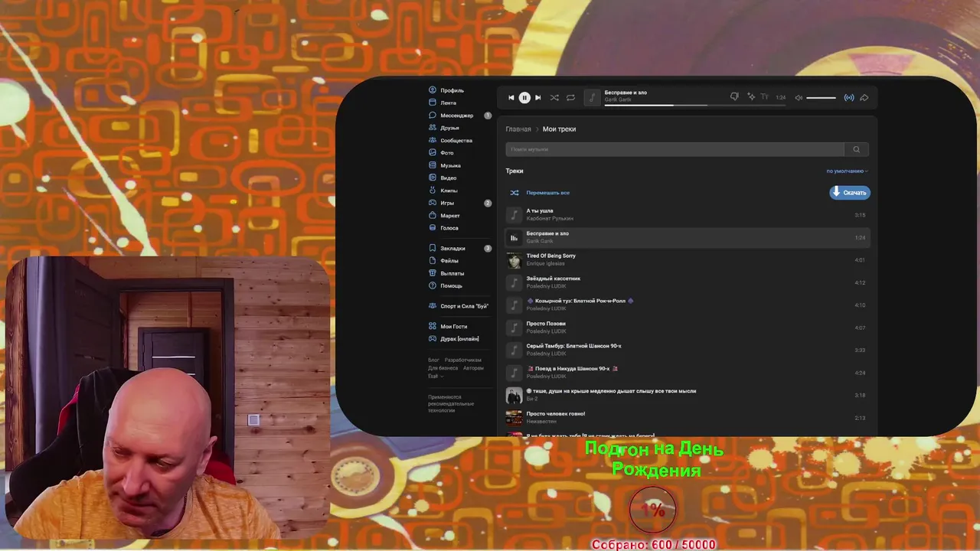Seek in the track progress bar
The height and width of the screenshot is (551, 980).
(x=695, y=105)
